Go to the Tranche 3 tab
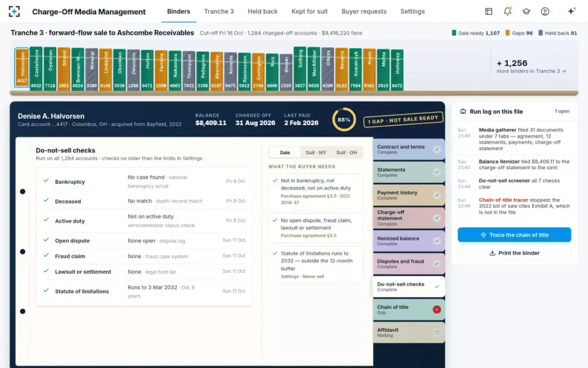The image size is (588, 368). click(219, 11)
